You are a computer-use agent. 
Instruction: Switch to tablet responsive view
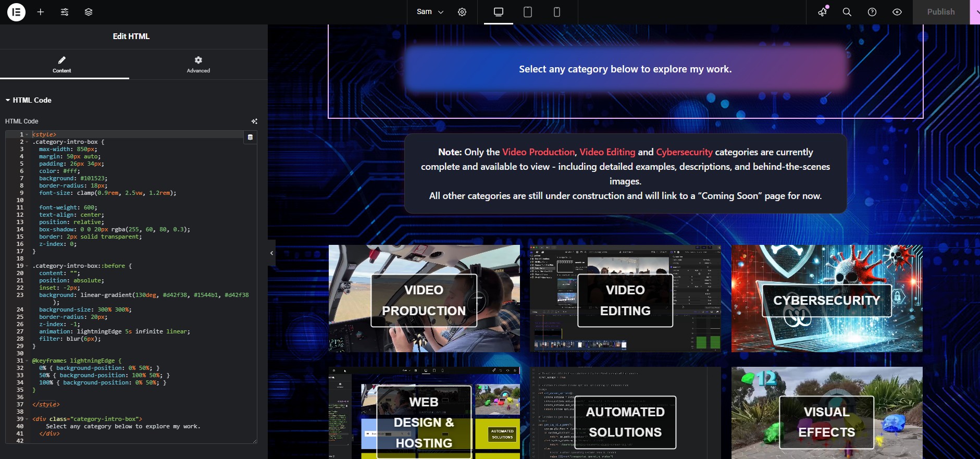coord(528,12)
